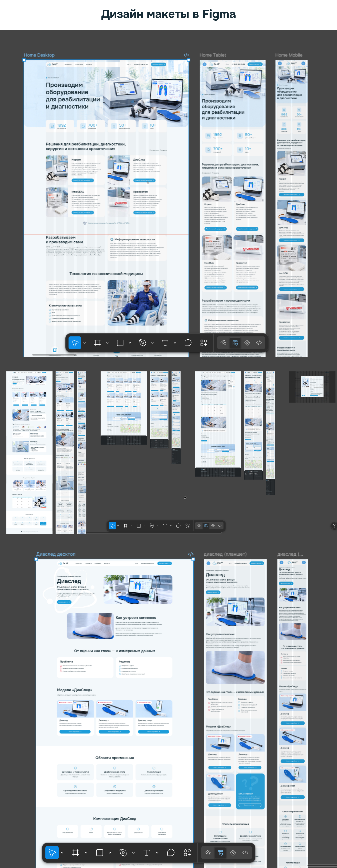Click the code icon beside the Home Desktop frame title
This screenshot has height=868, width=337.
click(186, 55)
